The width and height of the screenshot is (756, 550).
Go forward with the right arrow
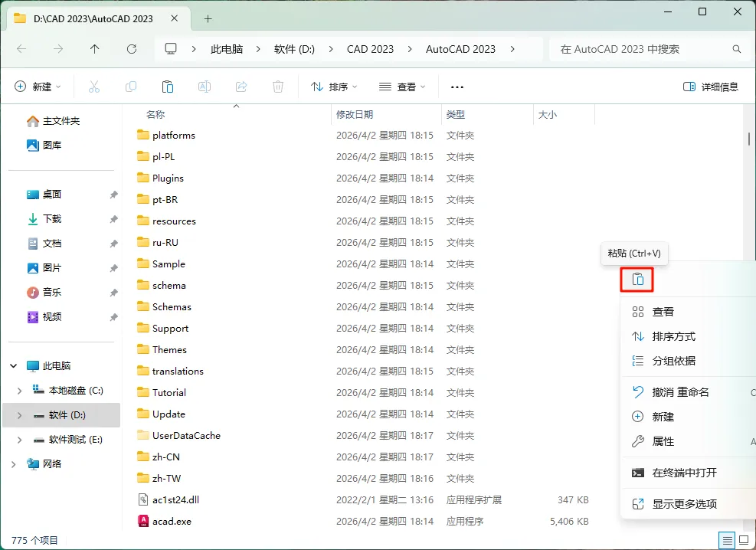pyautogui.click(x=58, y=49)
